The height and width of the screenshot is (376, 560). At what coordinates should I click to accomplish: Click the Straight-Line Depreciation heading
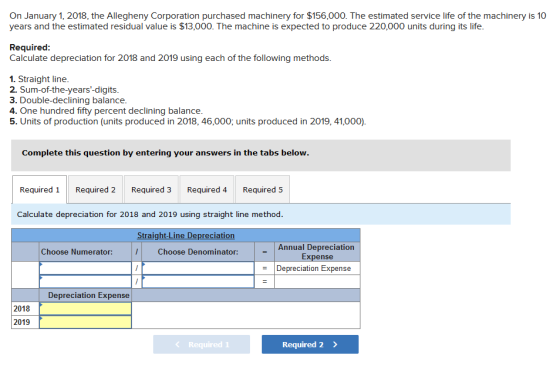click(186, 235)
